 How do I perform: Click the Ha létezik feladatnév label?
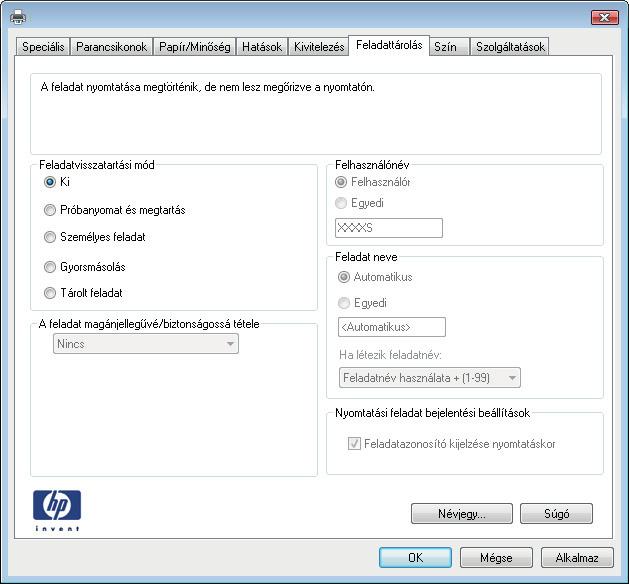coord(390,355)
